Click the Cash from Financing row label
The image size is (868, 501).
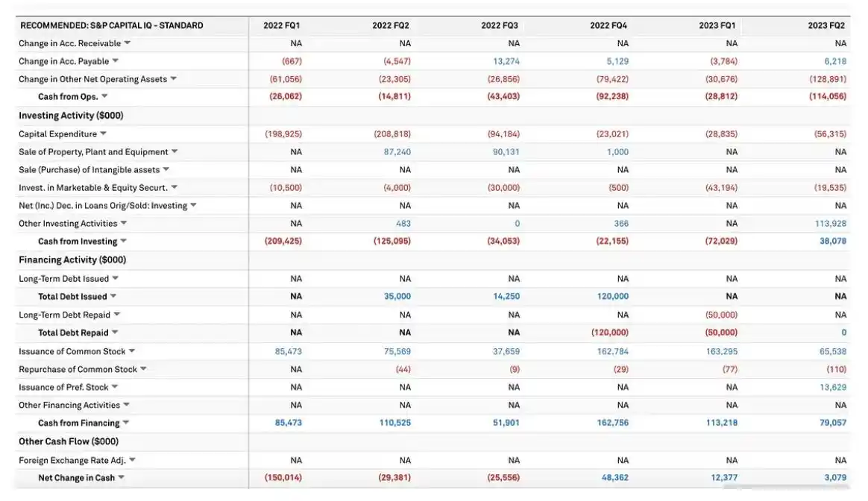pos(78,423)
